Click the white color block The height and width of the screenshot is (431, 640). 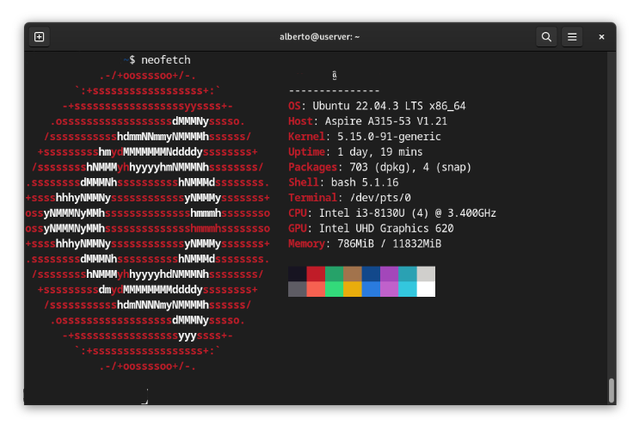click(x=426, y=289)
